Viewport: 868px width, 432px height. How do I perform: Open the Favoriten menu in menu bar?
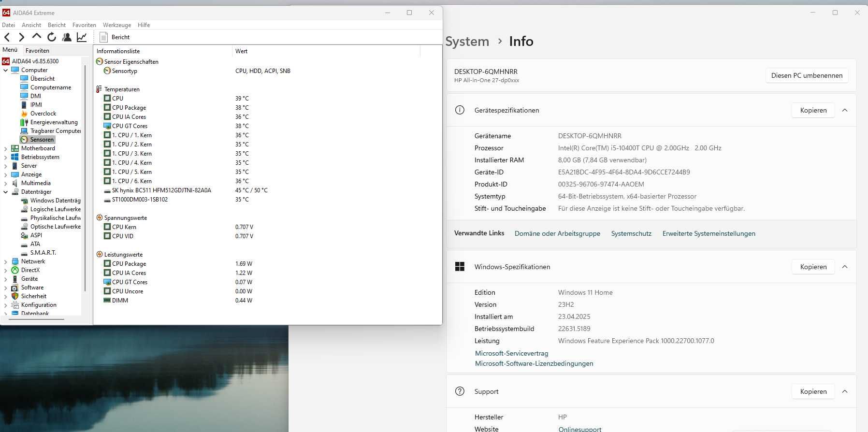tap(84, 25)
